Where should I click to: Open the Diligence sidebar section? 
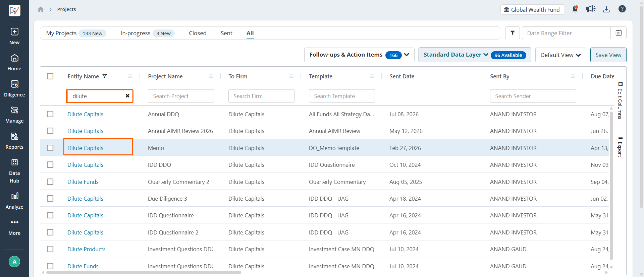[14, 89]
